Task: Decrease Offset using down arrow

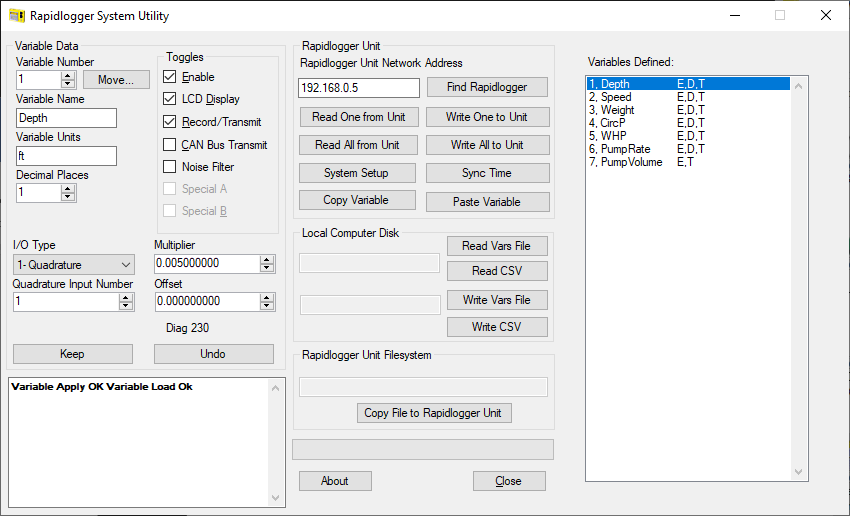Action: (267, 306)
